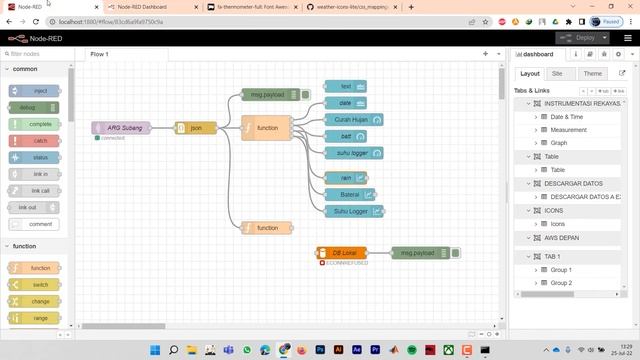Open the sidebar tabs dropdown arrow

point(632,54)
